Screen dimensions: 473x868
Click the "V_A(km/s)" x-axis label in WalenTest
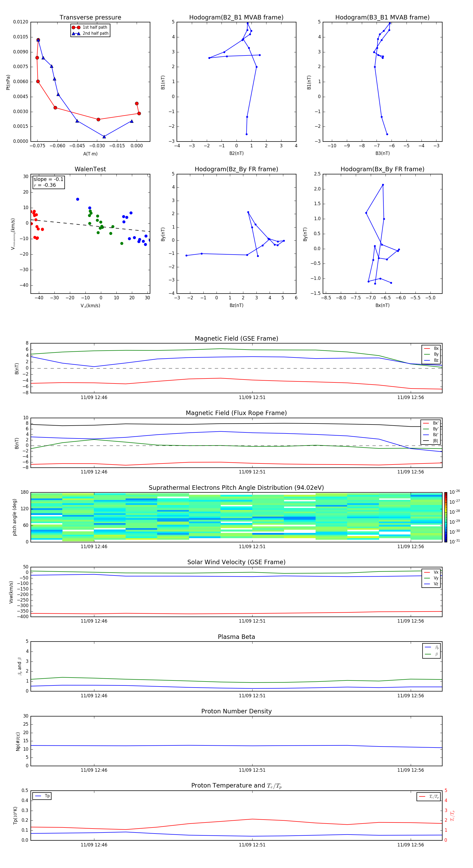coord(90,306)
